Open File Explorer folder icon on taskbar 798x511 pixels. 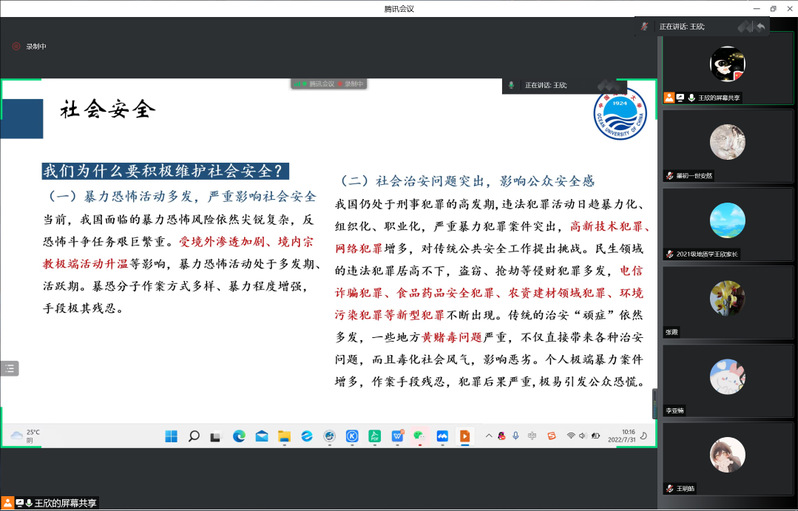(284, 436)
